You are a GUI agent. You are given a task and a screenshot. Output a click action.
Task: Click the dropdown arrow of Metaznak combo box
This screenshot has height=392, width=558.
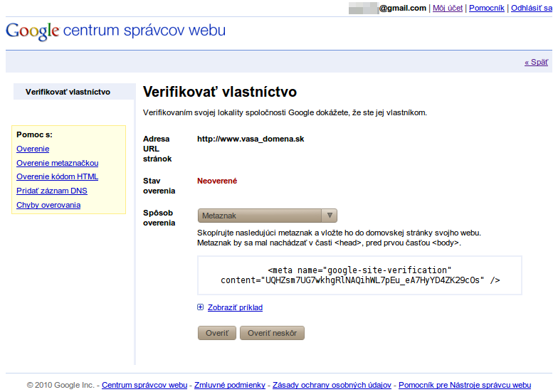coord(330,216)
